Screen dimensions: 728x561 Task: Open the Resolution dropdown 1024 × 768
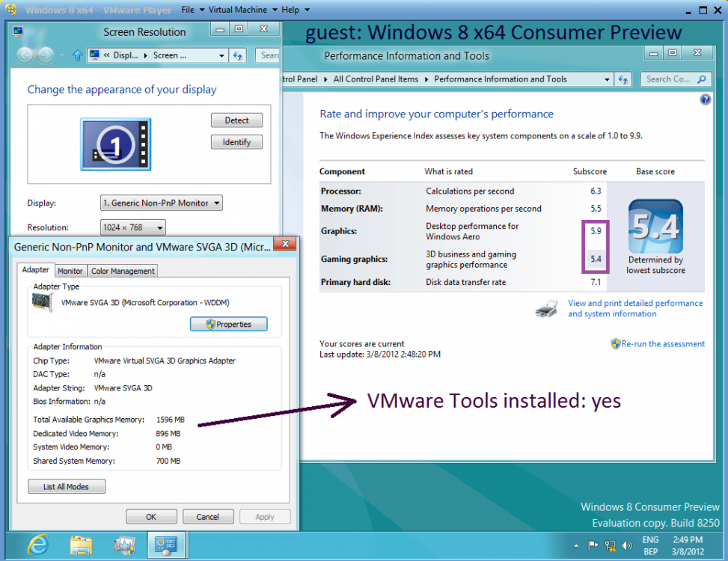pos(132,227)
